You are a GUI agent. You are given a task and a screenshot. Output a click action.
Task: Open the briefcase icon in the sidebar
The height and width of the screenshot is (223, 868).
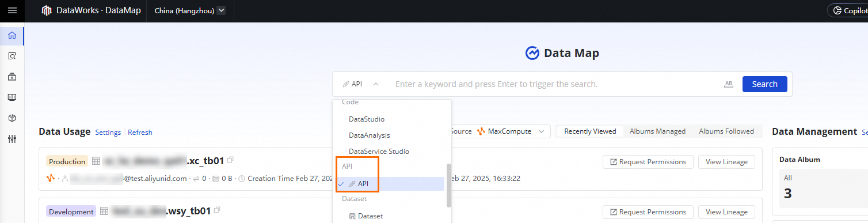tap(12, 77)
